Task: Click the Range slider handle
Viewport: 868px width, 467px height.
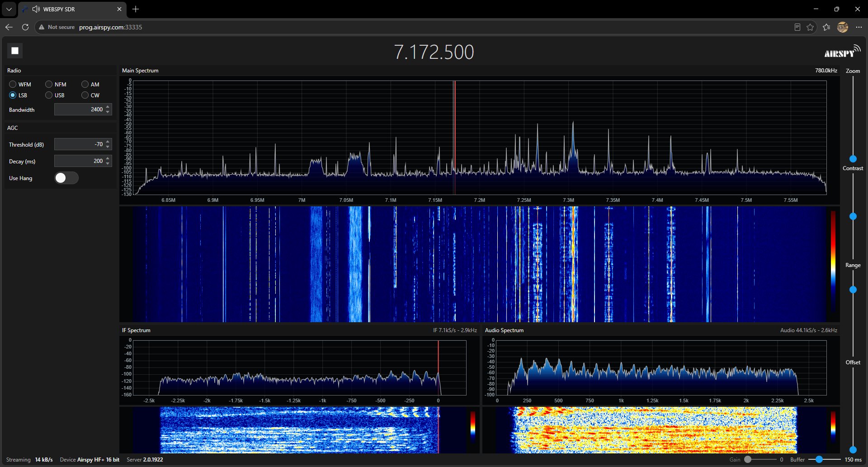Action: point(853,290)
